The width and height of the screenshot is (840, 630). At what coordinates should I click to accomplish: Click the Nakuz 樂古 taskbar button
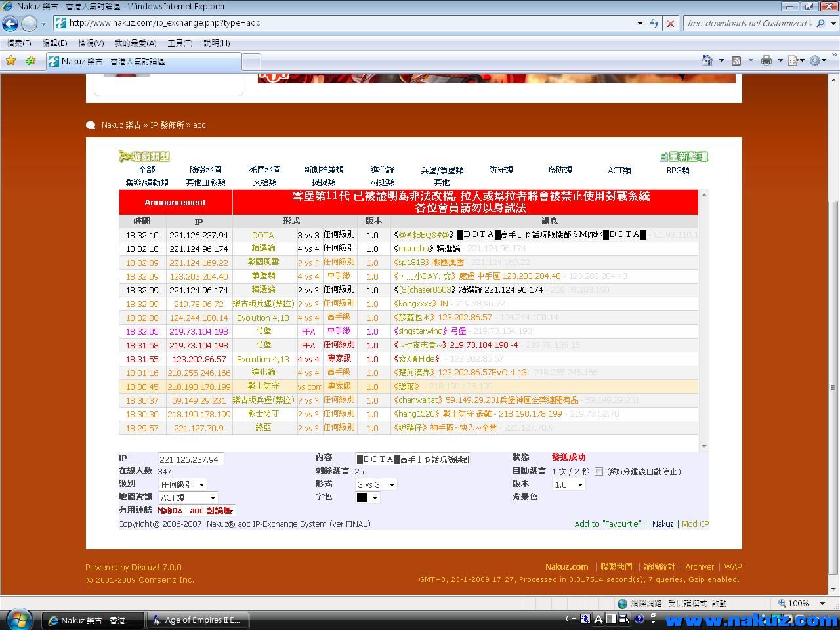(x=93, y=619)
